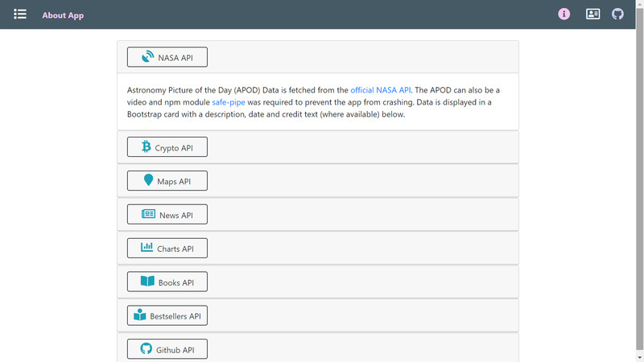Expand the Github API section
The image size is (644, 362).
tap(167, 349)
